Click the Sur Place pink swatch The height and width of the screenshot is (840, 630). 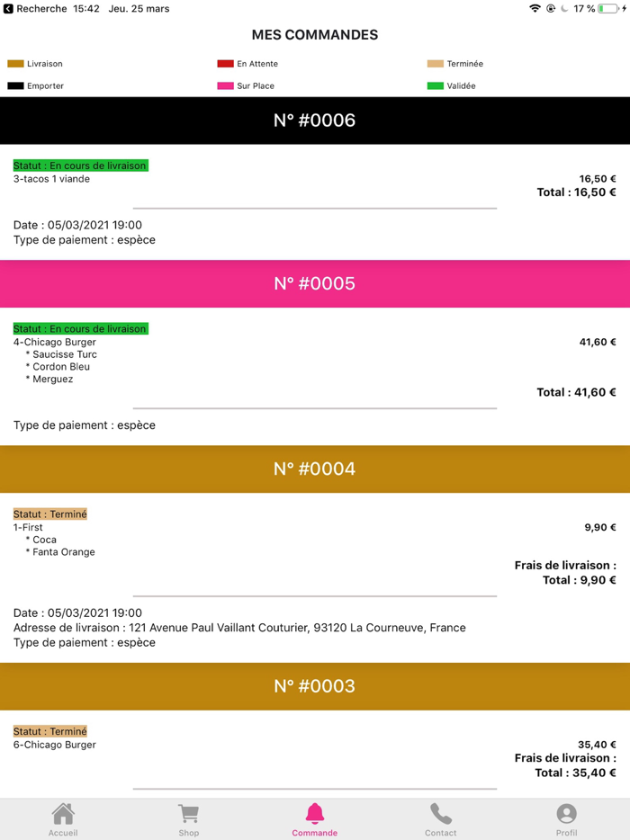(225, 86)
